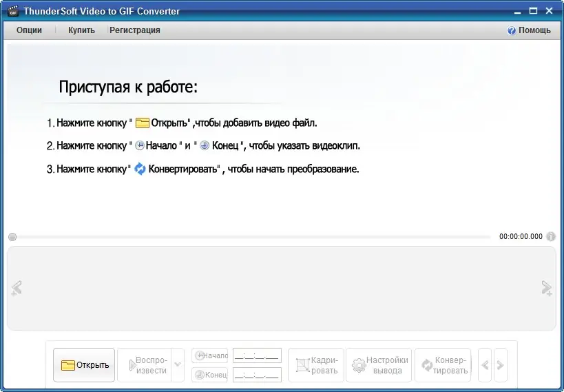Open the Кадрировать crop tool

click(316, 364)
